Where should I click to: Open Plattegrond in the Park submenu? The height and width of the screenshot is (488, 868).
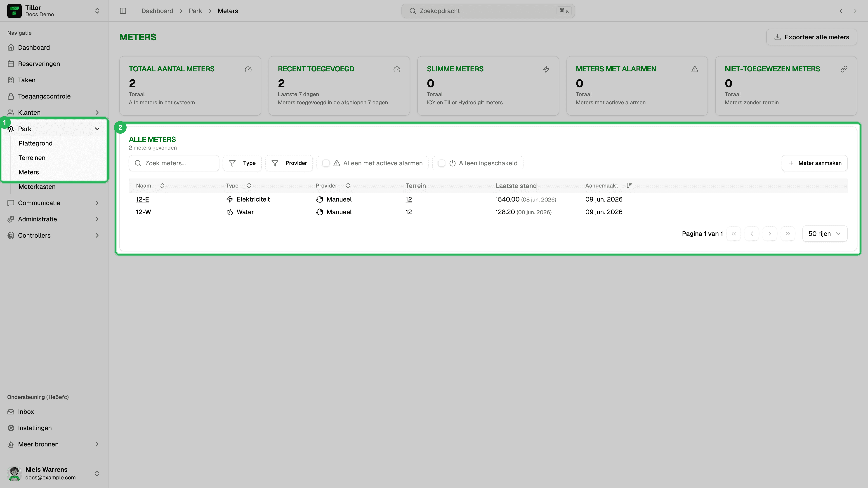tap(35, 143)
